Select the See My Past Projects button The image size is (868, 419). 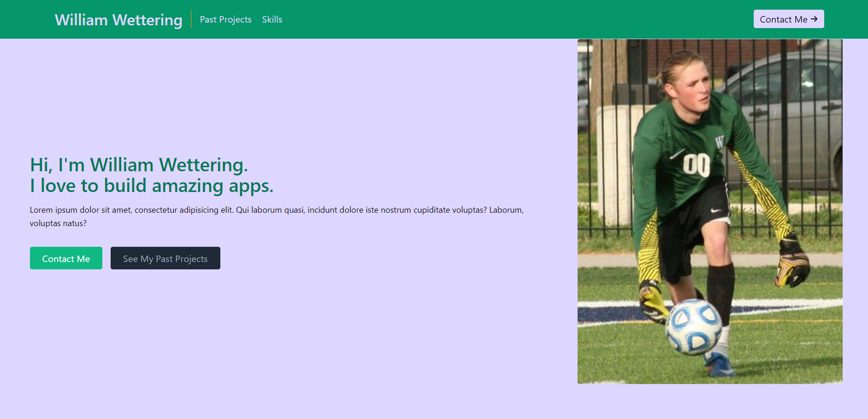(x=165, y=258)
